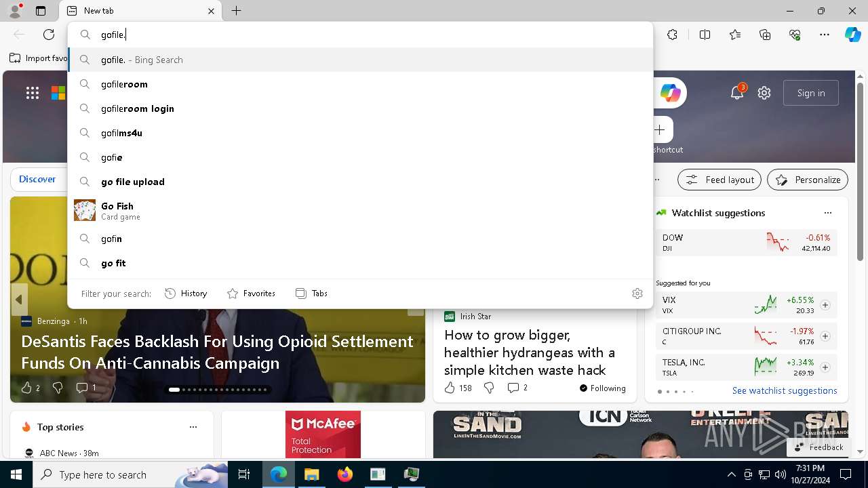This screenshot has width=868, height=488.
Task: Open Firefox from the taskbar
Action: [x=345, y=474]
